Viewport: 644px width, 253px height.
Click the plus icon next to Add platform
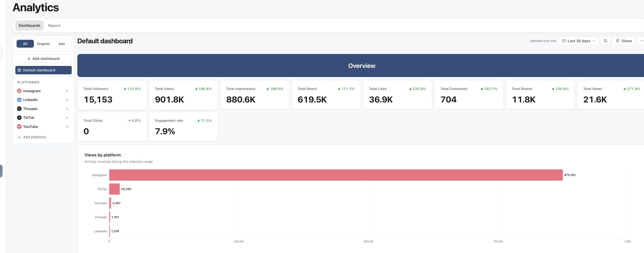pos(19,137)
